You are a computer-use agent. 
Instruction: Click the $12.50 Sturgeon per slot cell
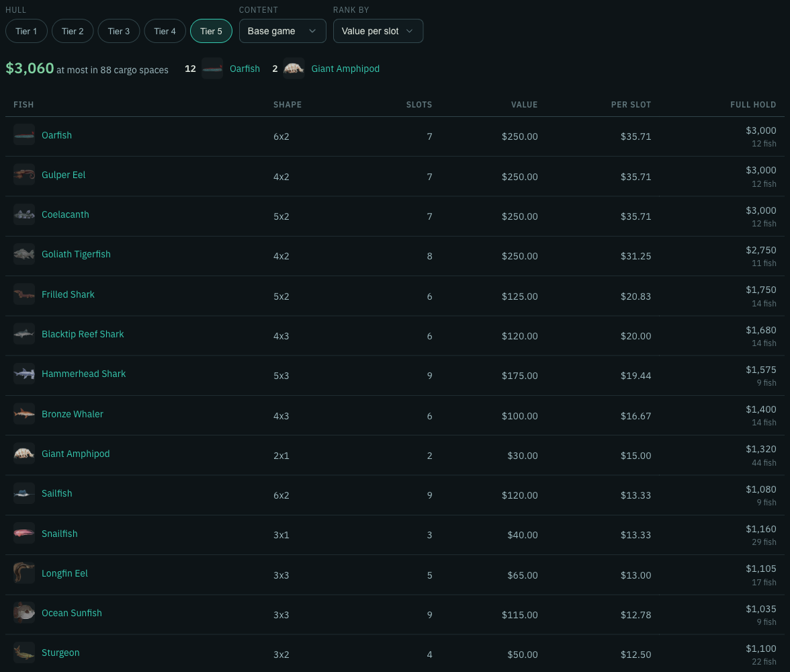[x=635, y=655]
